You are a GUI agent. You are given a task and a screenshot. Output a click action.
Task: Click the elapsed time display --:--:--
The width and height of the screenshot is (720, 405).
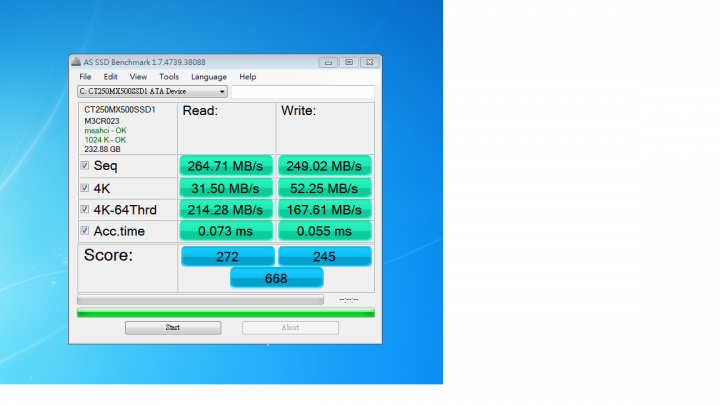click(x=349, y=299)
